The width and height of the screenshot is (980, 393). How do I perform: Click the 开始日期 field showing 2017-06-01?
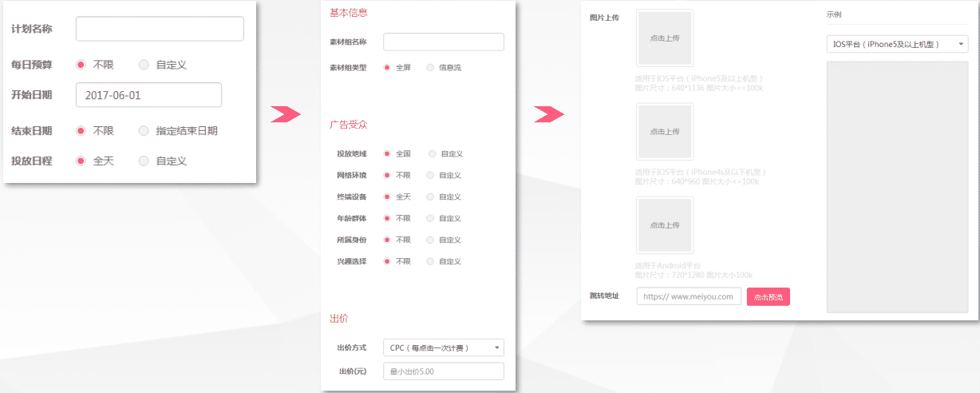148,94
